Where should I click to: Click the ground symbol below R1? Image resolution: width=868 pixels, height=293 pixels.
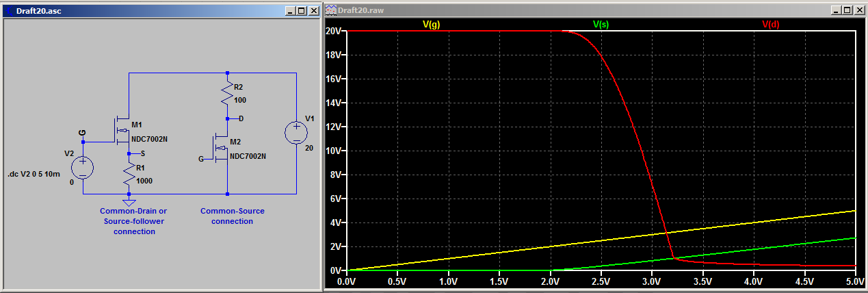[x=129, y=202]
